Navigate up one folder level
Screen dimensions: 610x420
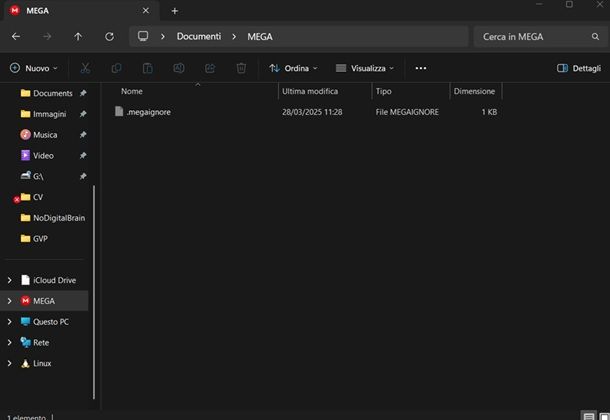click(x=78, y=37)
